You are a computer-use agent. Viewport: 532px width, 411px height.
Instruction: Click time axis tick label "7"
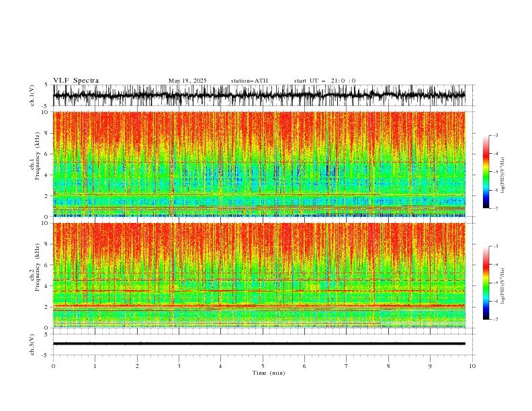point(347,366)
